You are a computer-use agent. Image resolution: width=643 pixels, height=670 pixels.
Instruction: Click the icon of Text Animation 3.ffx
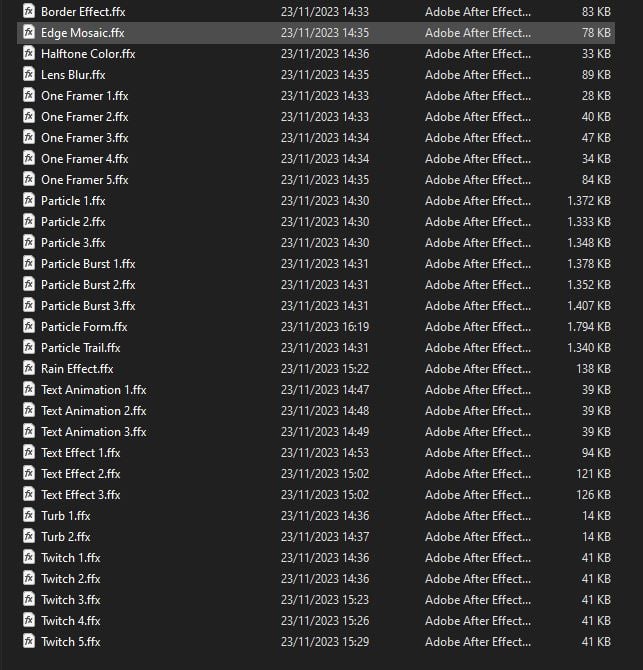point(29,431)
